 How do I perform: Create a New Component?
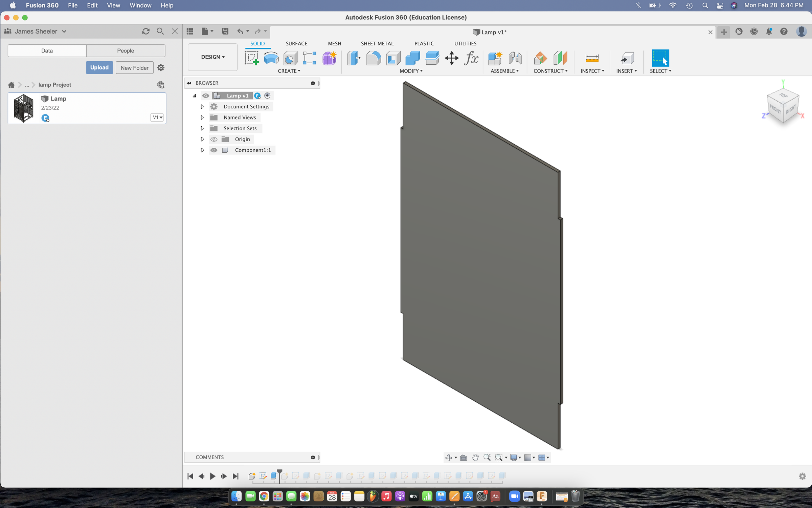[x=495, y=58]
